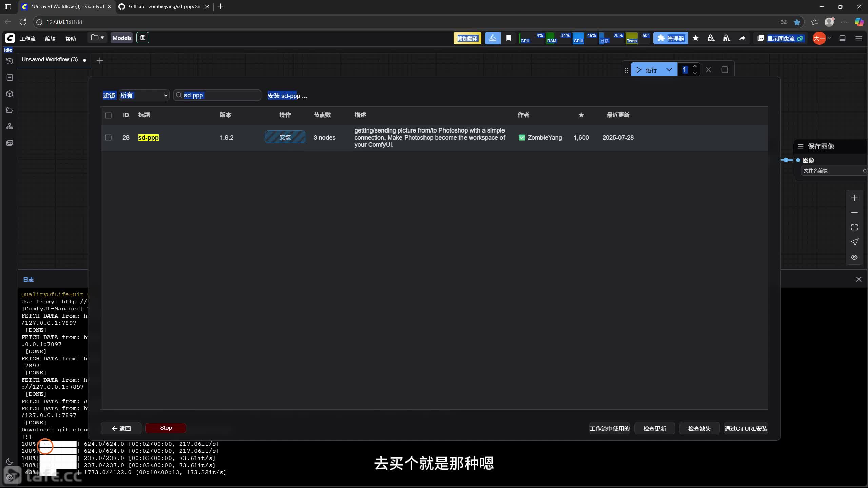Click the ZombieYang author cell
The width and height of the screenshot is (868, 488).
point(540,138)
